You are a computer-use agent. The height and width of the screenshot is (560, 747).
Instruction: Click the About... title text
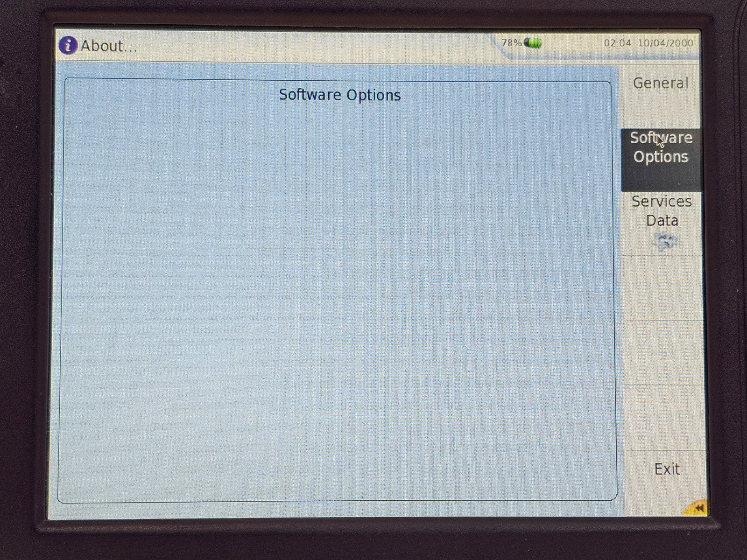(109, 46)
